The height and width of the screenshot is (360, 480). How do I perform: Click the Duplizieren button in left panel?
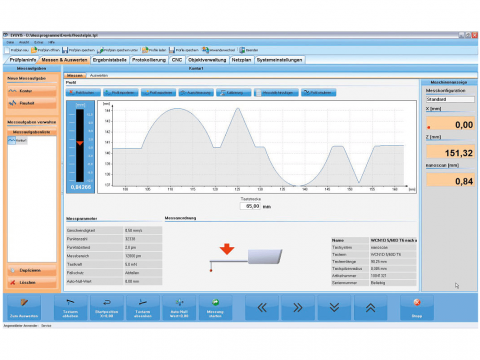32,270
